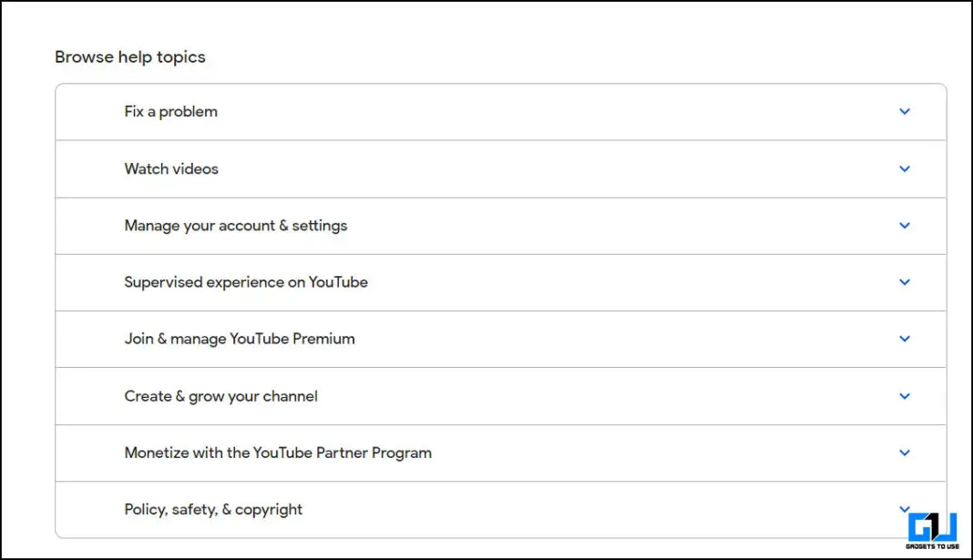The width and height of the screenshot is (973, 560).
Task: Expand Supervised experience on YouTube
Action: [x=905, y=281]
